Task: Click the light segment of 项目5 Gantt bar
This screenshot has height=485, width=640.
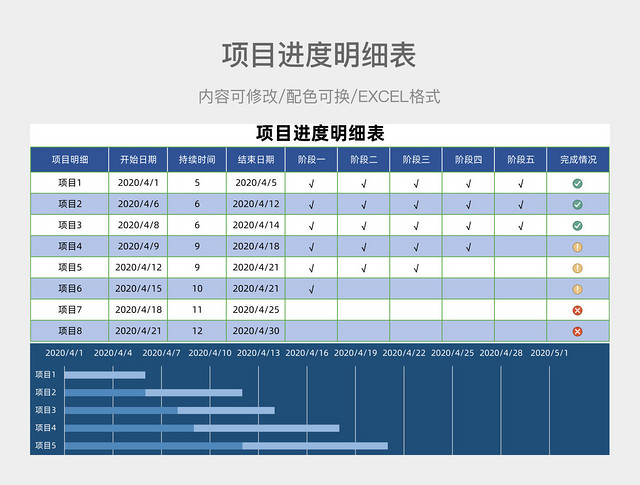Action: (x=315, y=446)
